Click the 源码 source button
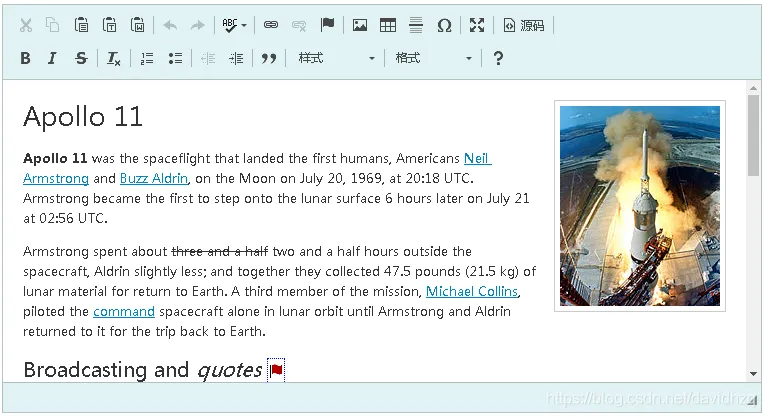The height and width of the screenshot is (417, 765). pyautogui.click(x=524, y=25)
